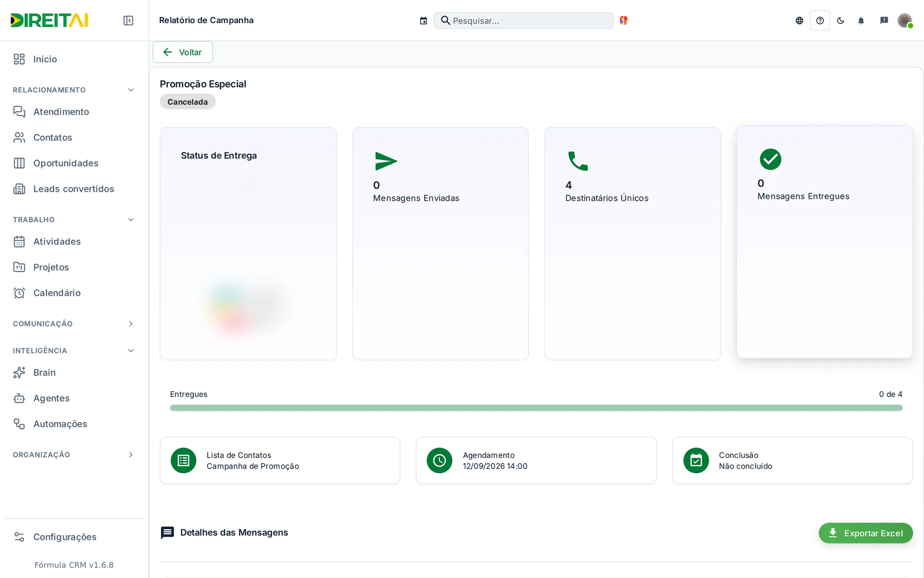924x578 pixels.
Task: Toggle dark mode moon icon
Action: coord(841,20)
